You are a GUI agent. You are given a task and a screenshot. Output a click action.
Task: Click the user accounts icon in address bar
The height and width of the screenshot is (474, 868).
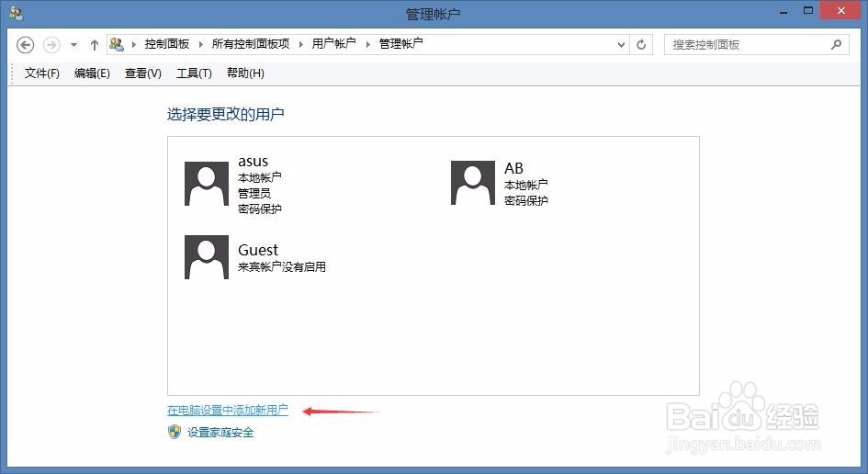click(117, 44)
